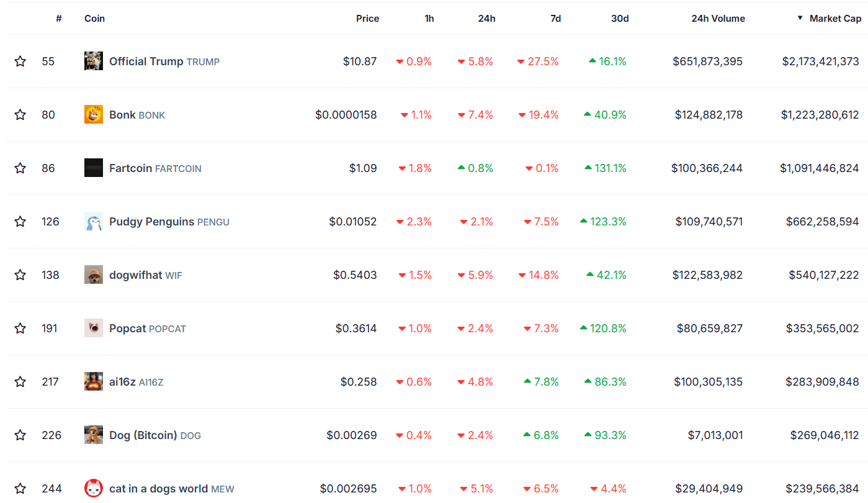Sort by the 30d change column
Viewport: 868px width, 503px height.
point(619,19)
